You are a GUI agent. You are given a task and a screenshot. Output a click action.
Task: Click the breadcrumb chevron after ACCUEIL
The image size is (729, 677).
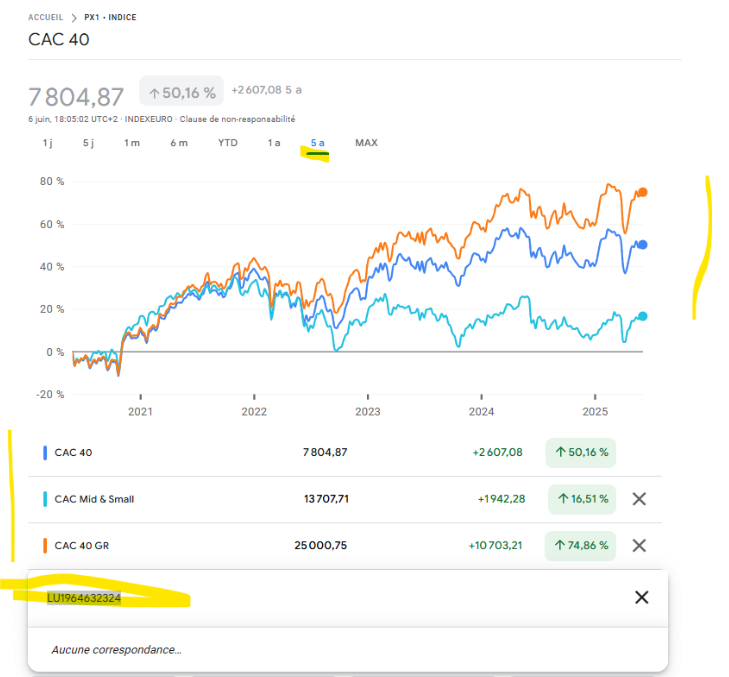[74, 18]
